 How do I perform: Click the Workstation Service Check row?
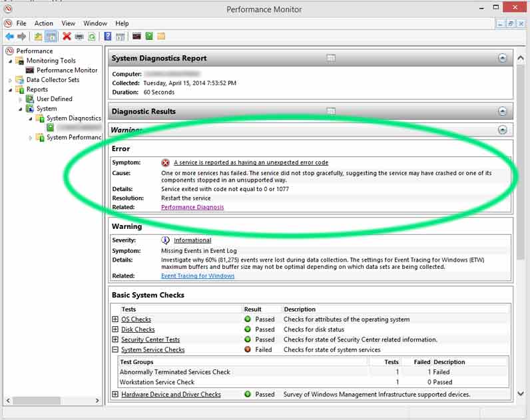(313, 382)
